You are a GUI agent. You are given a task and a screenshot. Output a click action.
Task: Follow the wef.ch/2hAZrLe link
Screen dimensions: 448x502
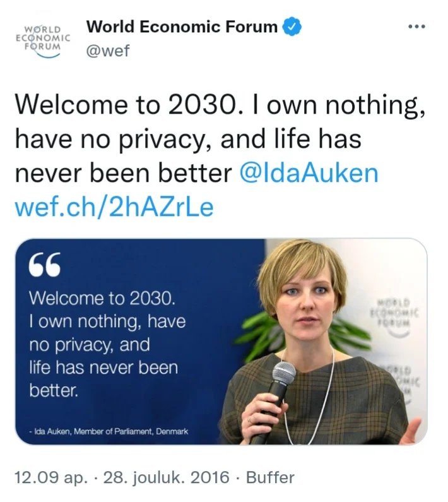[x=114, y=207]
